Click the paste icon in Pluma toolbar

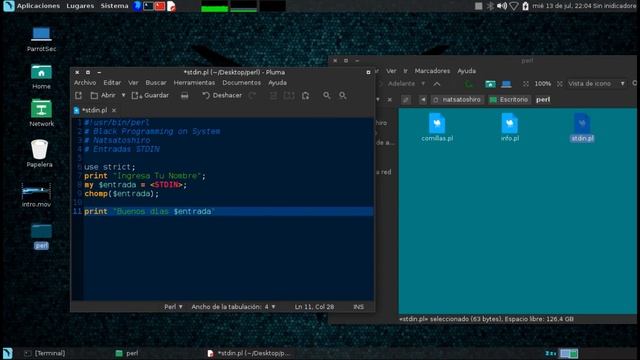[305, 96]
